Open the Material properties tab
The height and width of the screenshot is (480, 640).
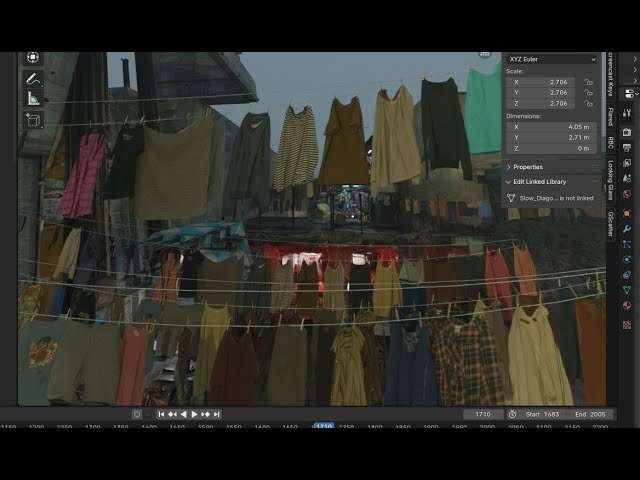627,305
